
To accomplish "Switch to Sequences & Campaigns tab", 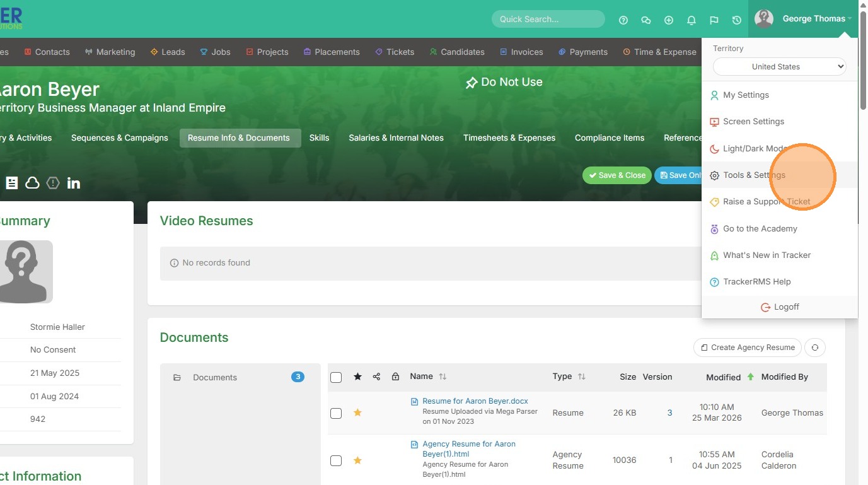I will tap(120, 138).
